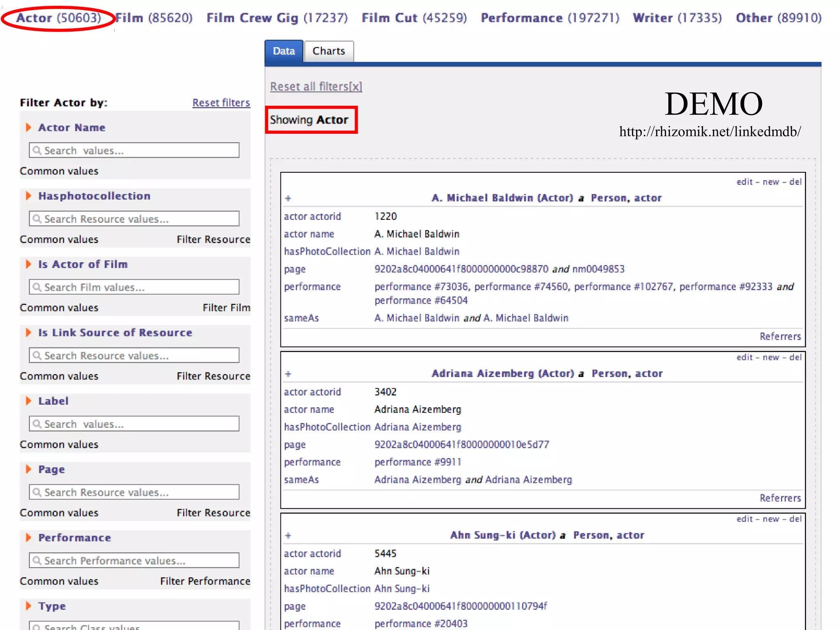The height and width of the screenshot is (630, 840).
Task: Click new for A. Michael Baldwin record
Action: click(x=771, y=182)
